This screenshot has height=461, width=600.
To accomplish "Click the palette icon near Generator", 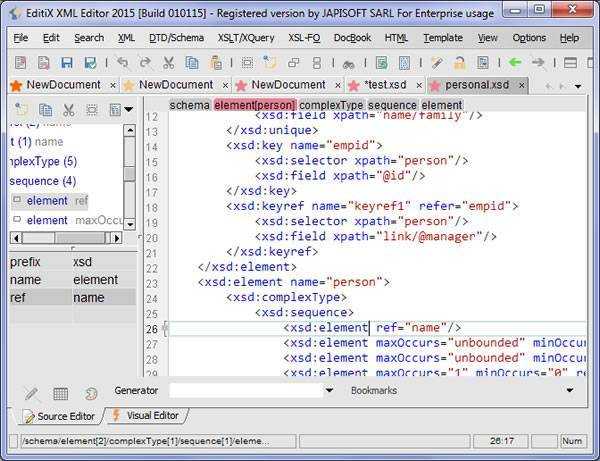I will click(x=91, y=393).
